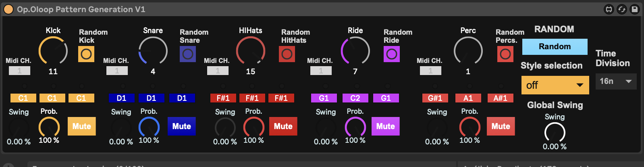Screen dimensions: 644x167
Task: Trigger the Random Snare blue circle button
Action: click(x=188, y=54)
